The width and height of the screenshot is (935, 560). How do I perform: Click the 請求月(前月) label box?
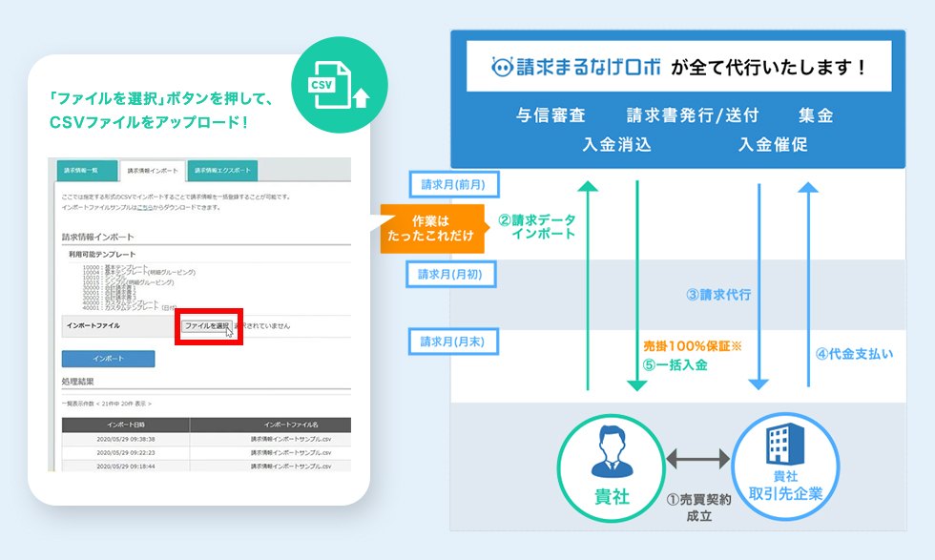454,185
